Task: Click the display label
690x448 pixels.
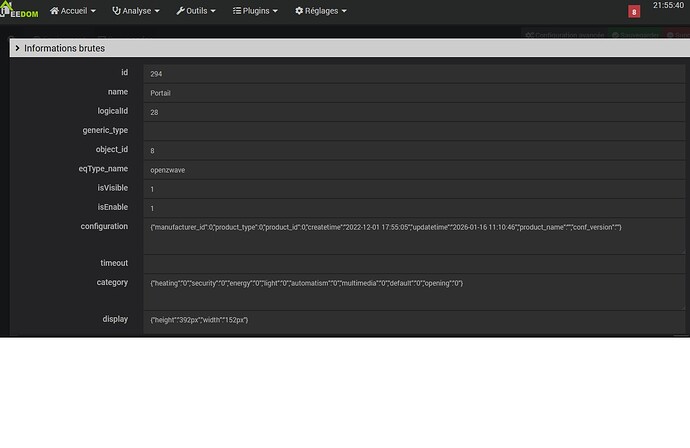Action: (115, 319)
